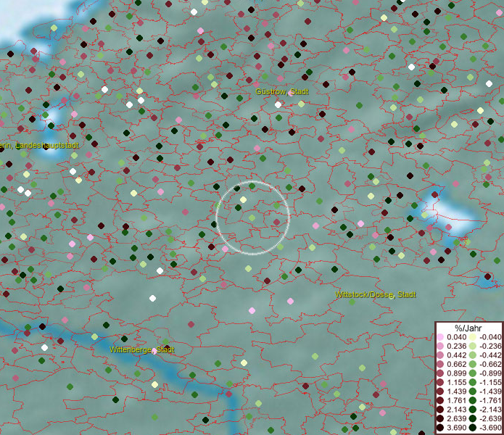Select the -3.690 darkest green legend swatch
The width and height of the screenshot is (504, 435).
473,428
